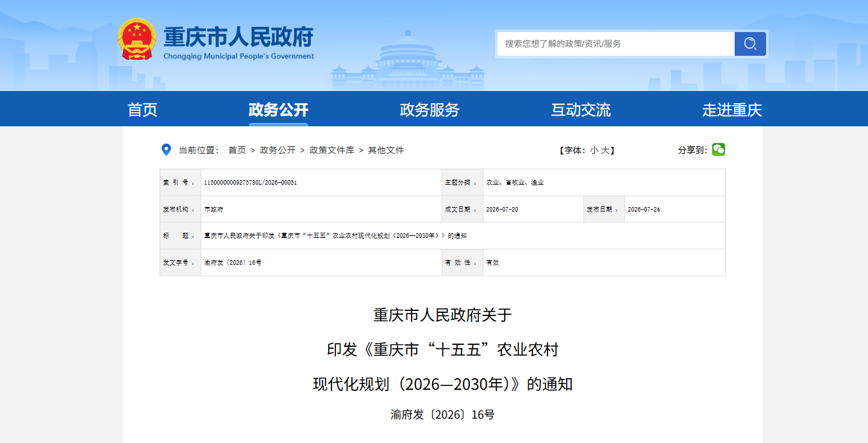Open the 首页 navigation tab
The width and height of the screenshot is (868, 443).
pyautogui.click(x=142, y=110)
